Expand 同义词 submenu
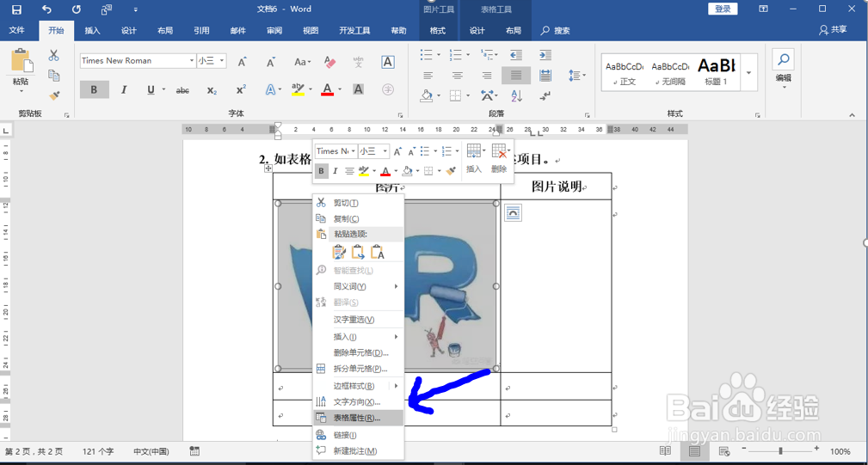This screenshot has height=465, width=868. click(358, 286)
